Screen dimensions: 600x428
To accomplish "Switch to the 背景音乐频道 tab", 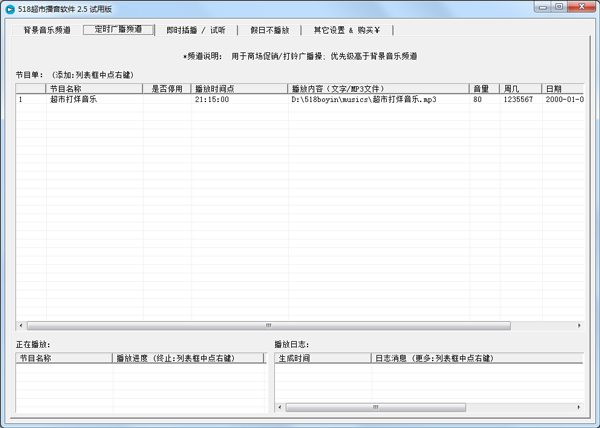I will pos(47,30).
